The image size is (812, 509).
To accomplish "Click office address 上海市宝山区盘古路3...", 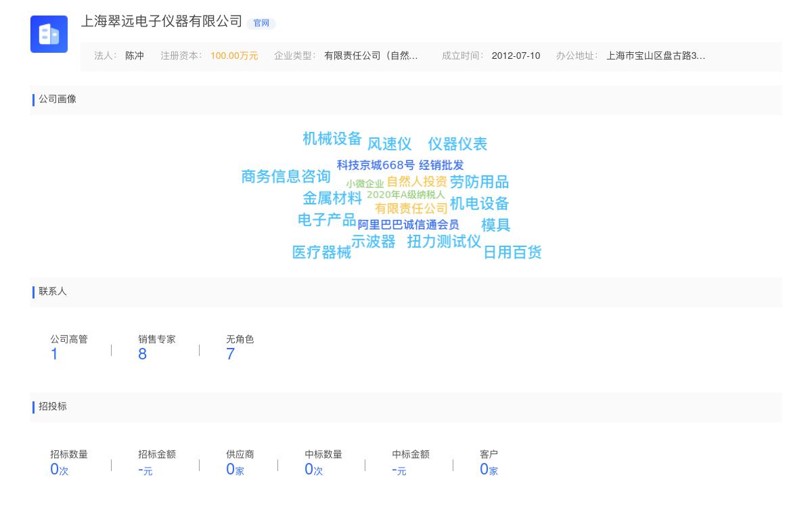I will 656,56.
